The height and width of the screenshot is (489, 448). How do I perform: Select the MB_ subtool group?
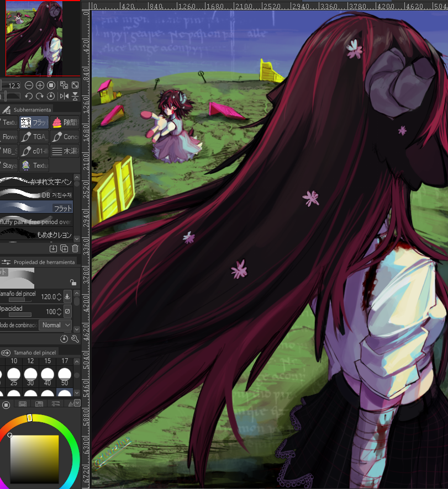pos(9,151)
